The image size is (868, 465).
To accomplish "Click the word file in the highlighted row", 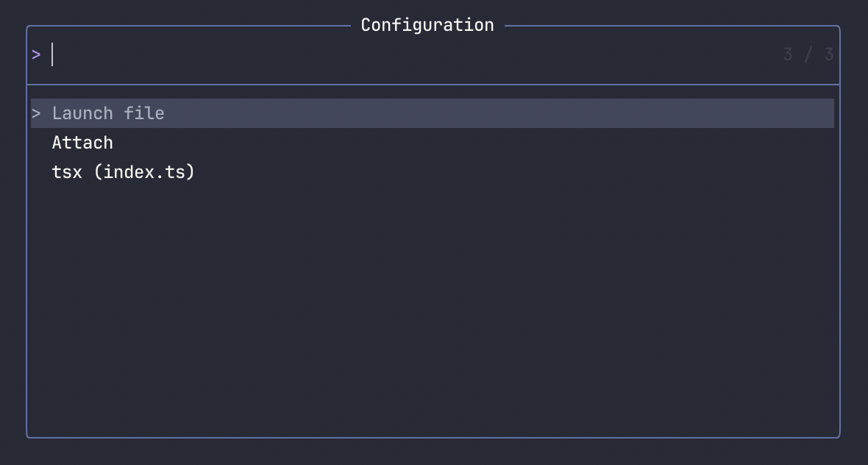I will click(x=144, y=113).
